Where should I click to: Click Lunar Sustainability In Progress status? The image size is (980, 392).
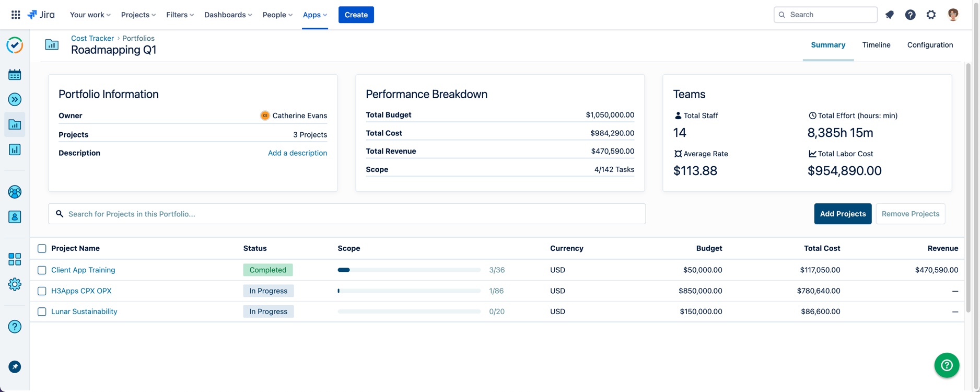[269, 312]
